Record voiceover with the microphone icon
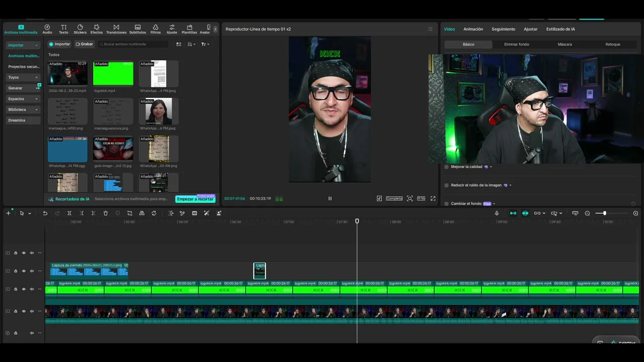The height and width of the screenshot is (362, 644). pyautogui.click(x=497, y=213)
